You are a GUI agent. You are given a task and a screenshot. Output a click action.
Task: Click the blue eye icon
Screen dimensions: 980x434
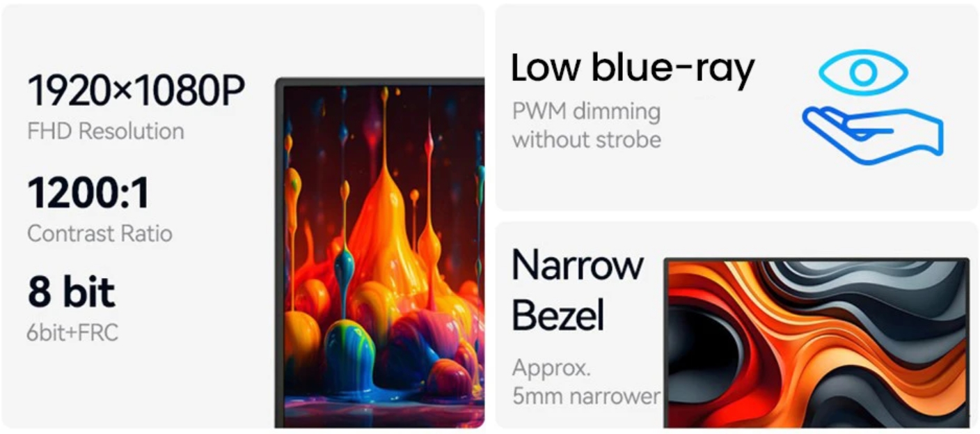pos(862,72)
